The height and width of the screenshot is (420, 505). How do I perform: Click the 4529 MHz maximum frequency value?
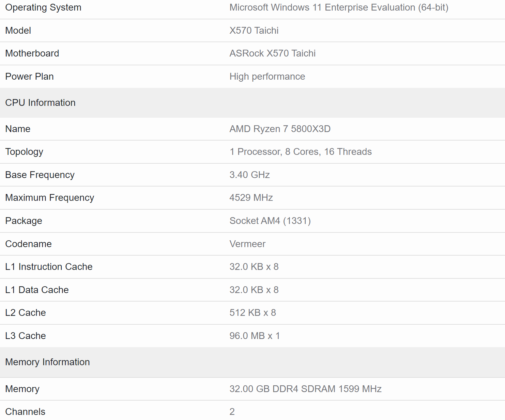[x=251, y=198]
